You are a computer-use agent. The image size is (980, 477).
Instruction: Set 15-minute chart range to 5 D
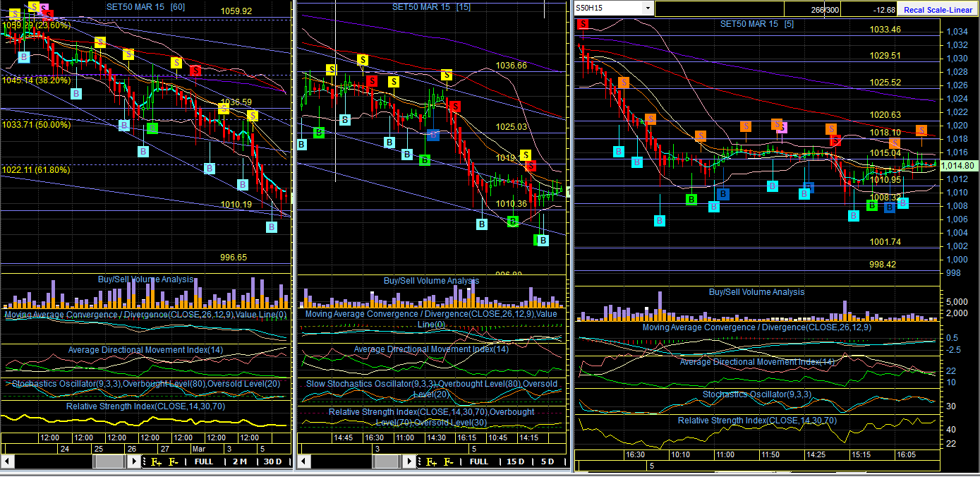[x=548, y=462]
